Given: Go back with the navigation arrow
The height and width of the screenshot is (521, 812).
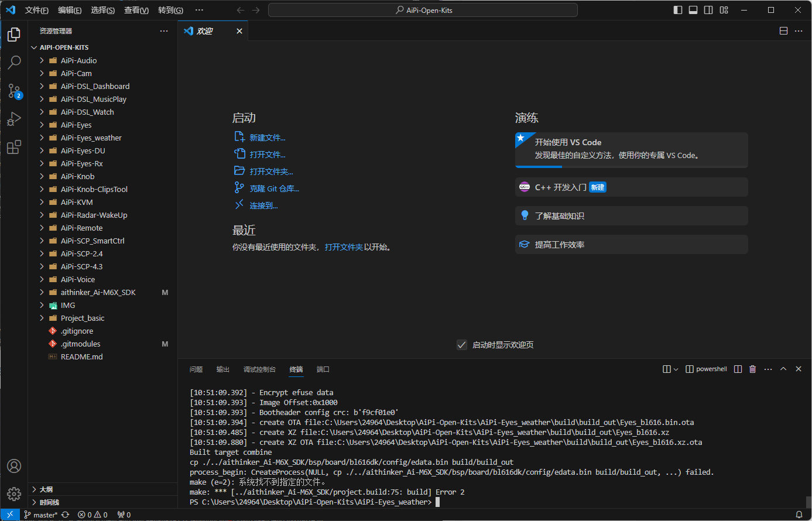Looking at the screenshot, I should pyautogui.click(x=240, y=10).
